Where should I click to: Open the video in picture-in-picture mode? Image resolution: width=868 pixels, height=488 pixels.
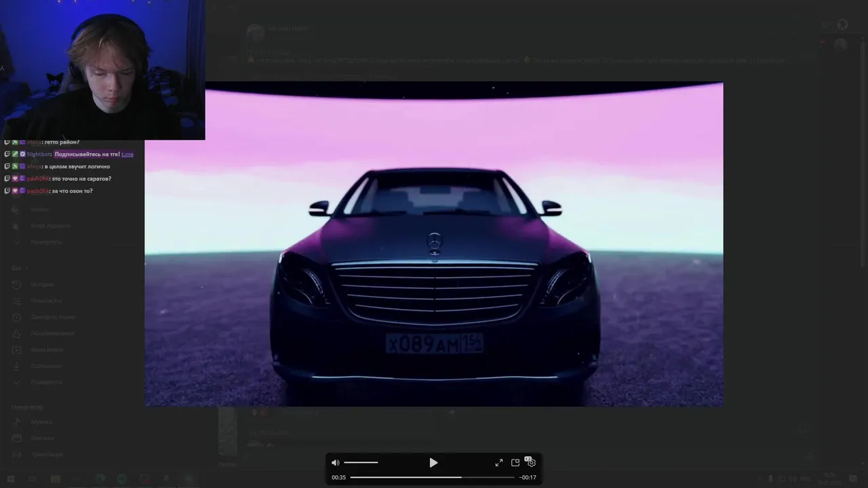tap(515, 462)
